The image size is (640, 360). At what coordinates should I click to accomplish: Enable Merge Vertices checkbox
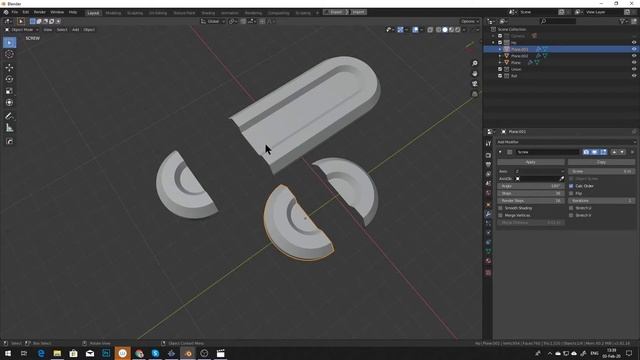500,216
